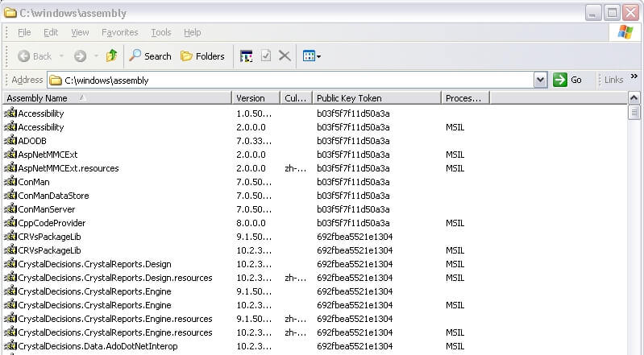This screenshot has width=644, height=355.
Task: Select the CppCodeProvider assembly icon
Action: coord(10,222)
